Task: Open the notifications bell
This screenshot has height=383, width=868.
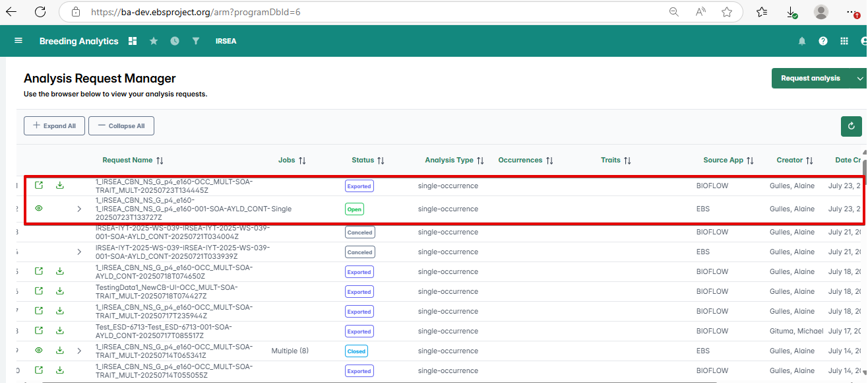Action: 802,41
